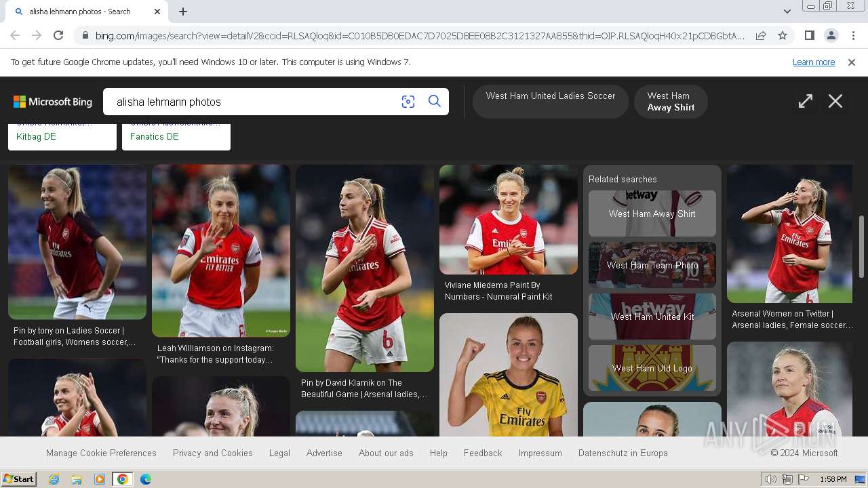Share this page icon in address bar
Viewport: 868px width, 488px height.
761,35
